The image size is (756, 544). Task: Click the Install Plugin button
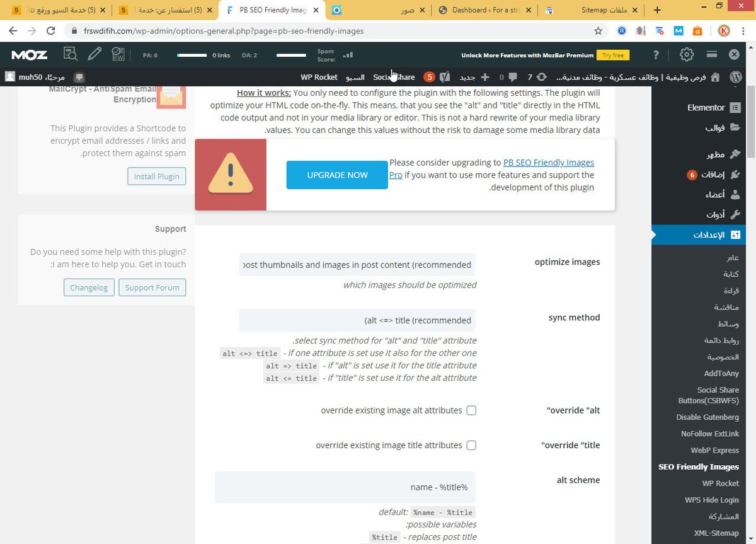(157, 177)
